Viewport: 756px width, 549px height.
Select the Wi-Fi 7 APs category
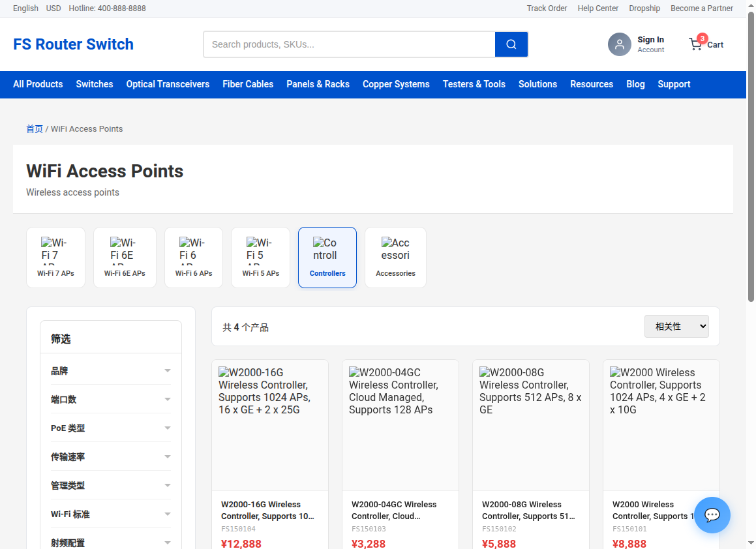(x=55, y=258)
